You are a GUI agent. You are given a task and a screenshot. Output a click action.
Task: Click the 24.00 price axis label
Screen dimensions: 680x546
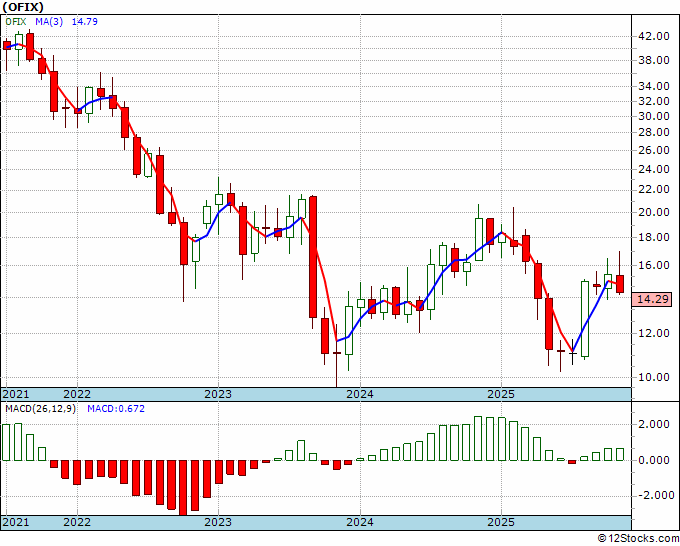click(654, 169)
